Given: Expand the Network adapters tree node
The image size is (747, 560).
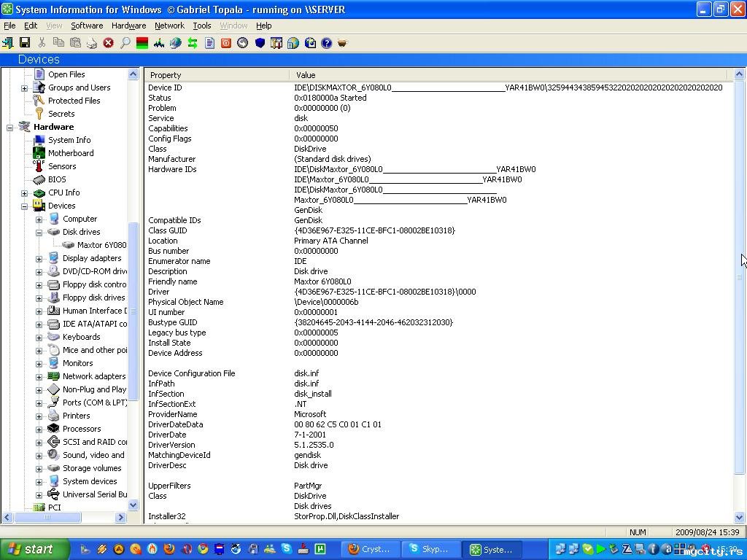Looking at the screenshot, I should coord(39,376).
